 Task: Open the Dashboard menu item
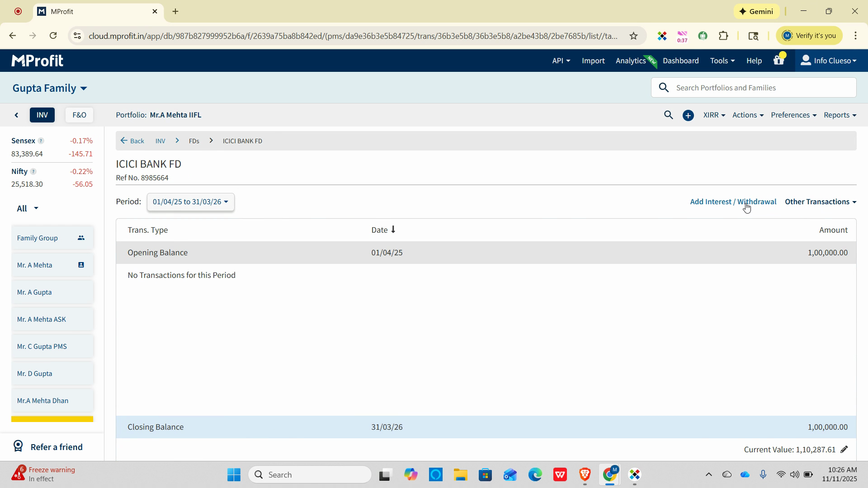point(680,61)
